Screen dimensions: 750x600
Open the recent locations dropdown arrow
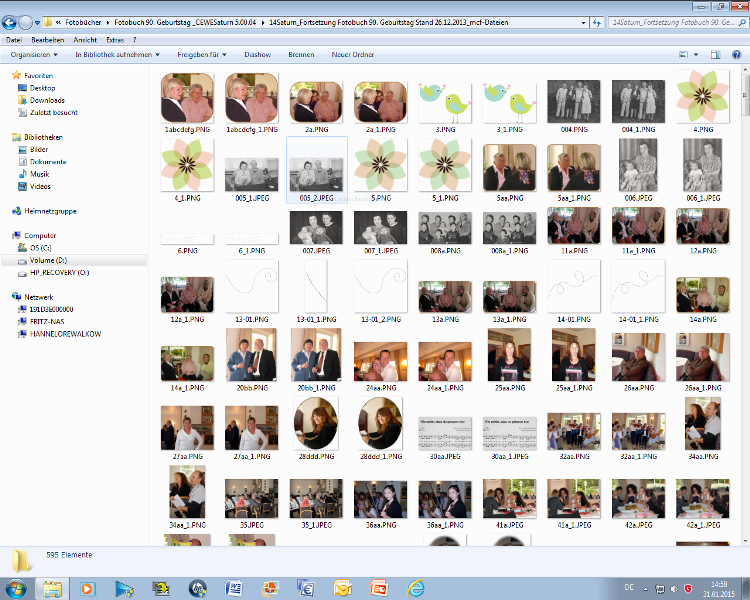coord(37,22)
